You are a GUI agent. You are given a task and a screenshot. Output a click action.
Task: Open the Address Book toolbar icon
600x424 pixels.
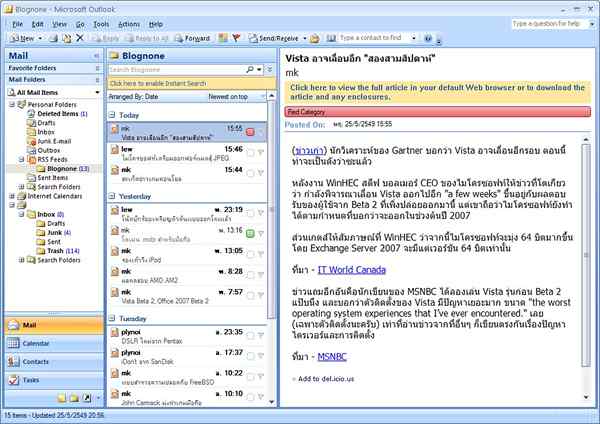(x=331, y=38)
